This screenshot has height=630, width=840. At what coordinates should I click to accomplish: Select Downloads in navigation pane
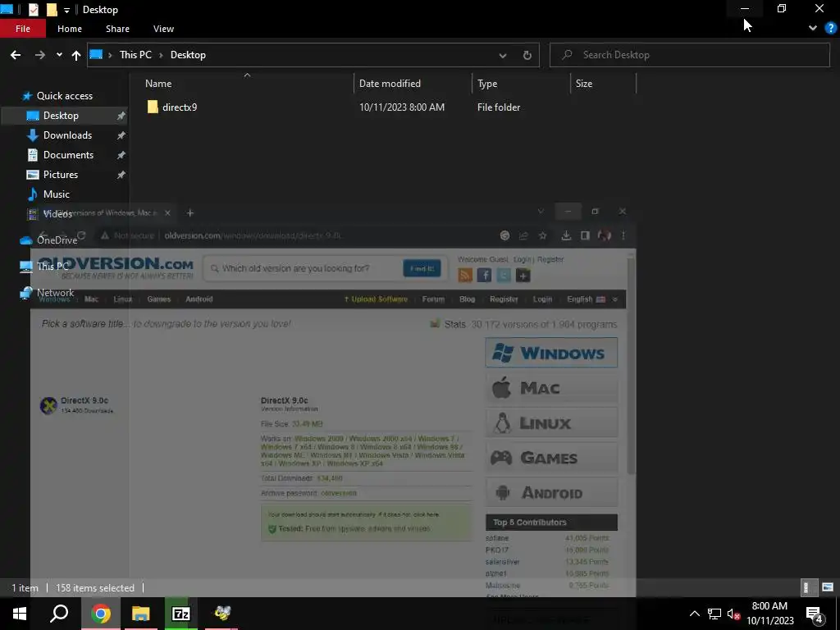(x=67, y=135)
